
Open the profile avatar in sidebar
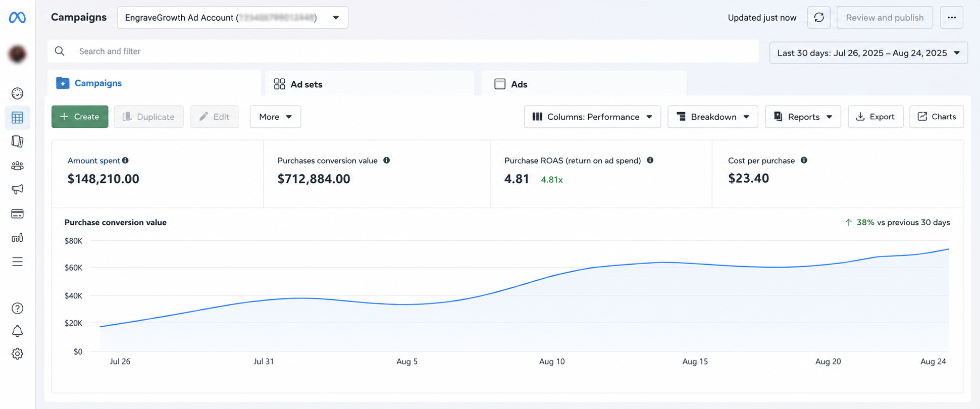(x=17, y=54)
